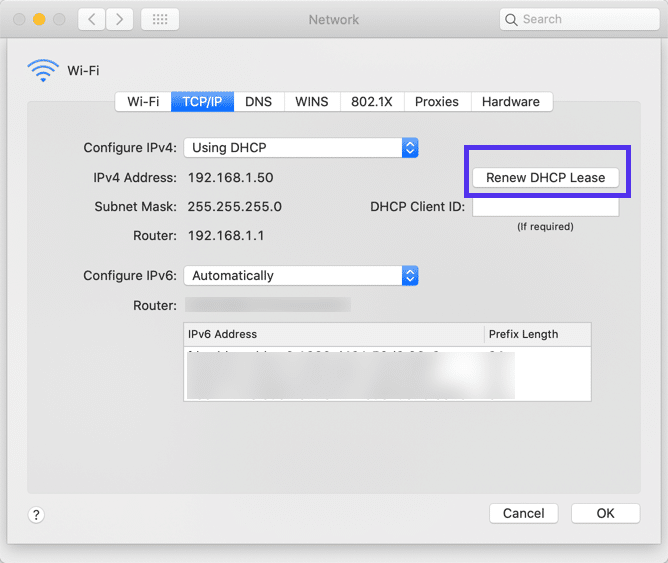This screenshot has height=563, width=668.
Task: Click the Wi-Fi signal icon
Action: (x=43, y=71)
